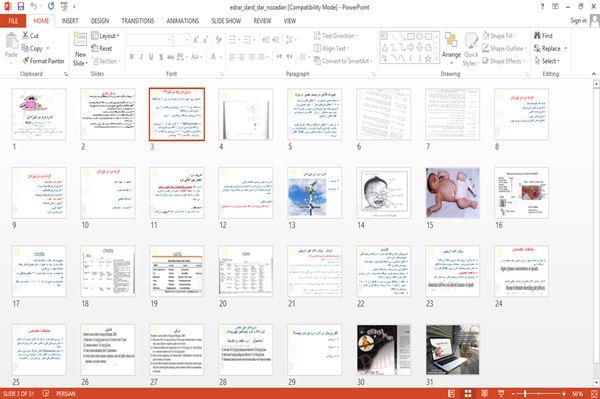This screenshot has width=600, height=399.
Task: Expand Text Direction options
Action: click(336, 36)
